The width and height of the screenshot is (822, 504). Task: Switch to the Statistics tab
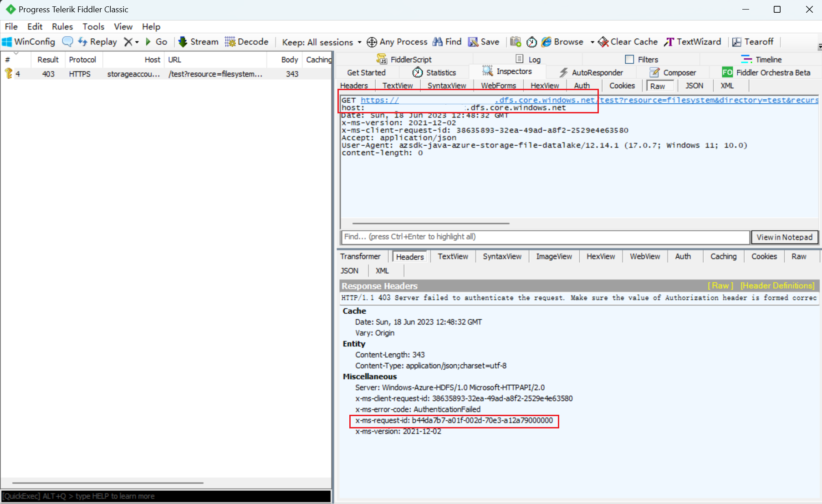click(434, 72)
